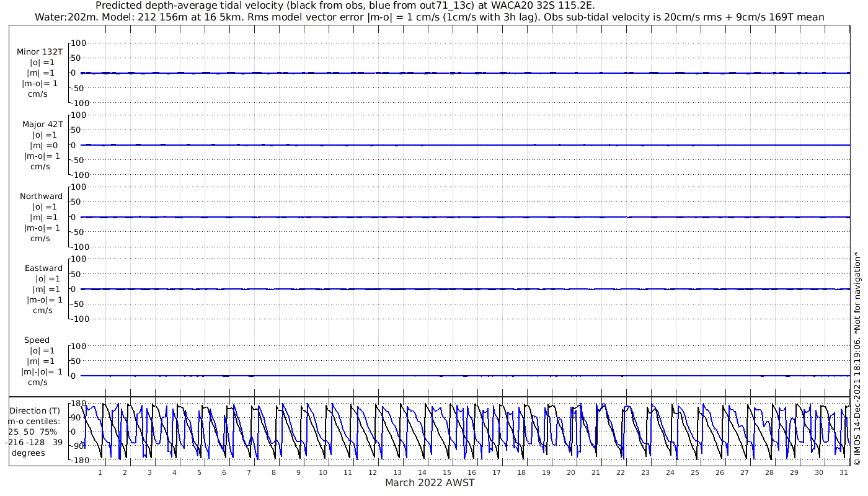The image size is (868, 496).
Task: Select the 'degrees' unit label
Action: pyautogui.click(x=28, y=453)
